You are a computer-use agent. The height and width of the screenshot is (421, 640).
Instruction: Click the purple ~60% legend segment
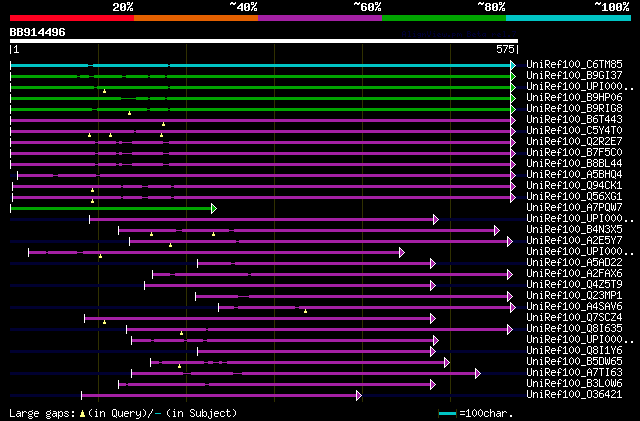pyautogui.click(x=320, y=18)
